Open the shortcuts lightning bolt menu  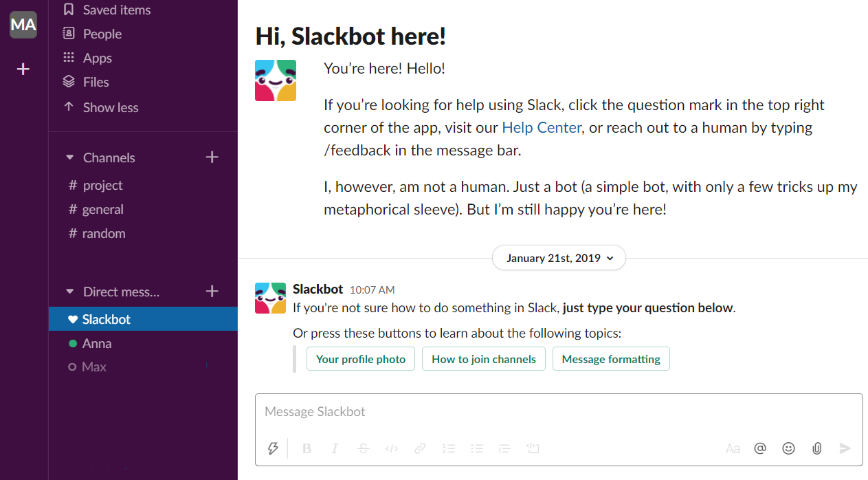[273, 448]
